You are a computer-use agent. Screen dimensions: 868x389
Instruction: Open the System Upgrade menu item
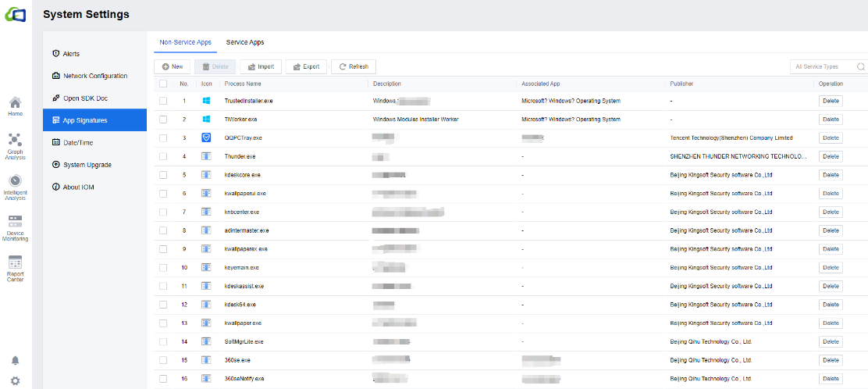[87, 165]
